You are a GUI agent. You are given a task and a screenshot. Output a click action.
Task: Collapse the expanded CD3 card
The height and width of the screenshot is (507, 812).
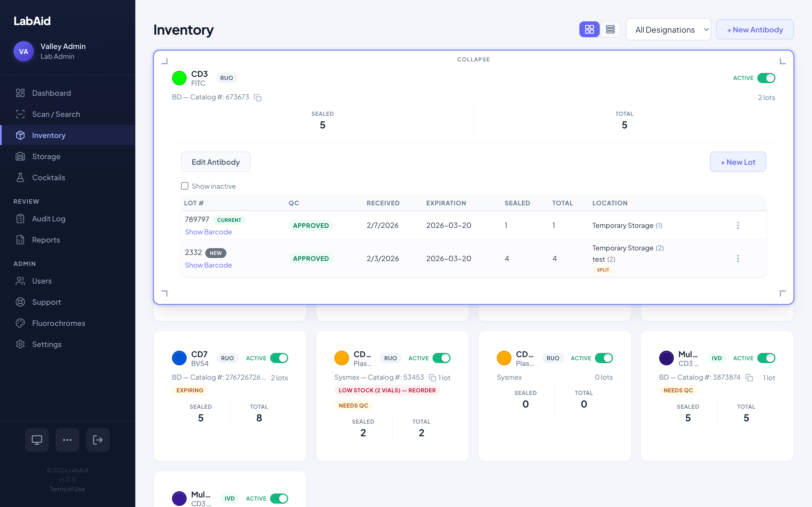tap(473, 59)
